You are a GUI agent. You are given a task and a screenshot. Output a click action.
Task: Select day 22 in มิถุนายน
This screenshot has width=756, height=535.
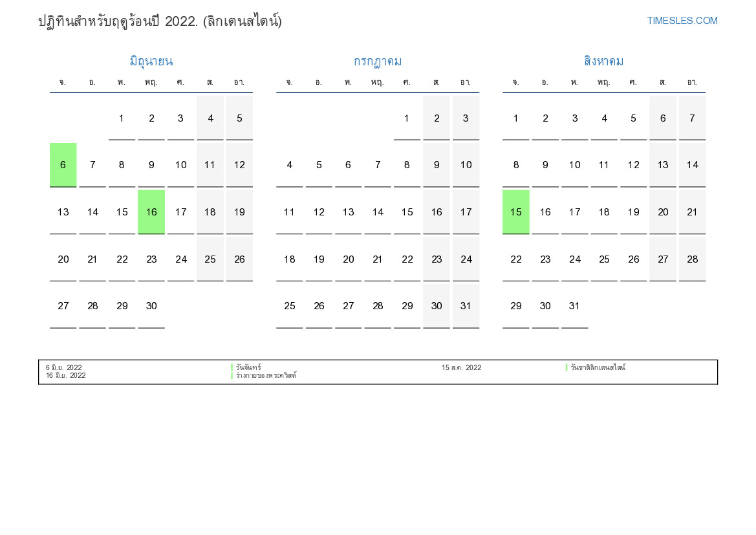point(122,259)
